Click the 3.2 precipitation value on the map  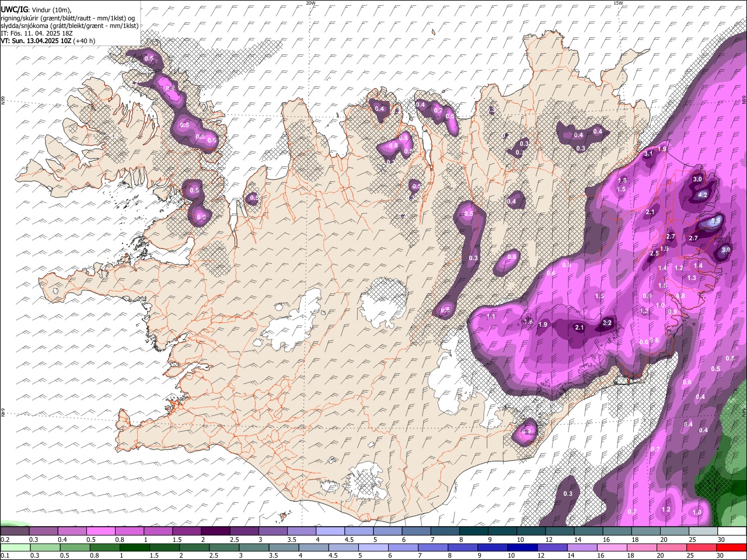click(x=607, y=323)
